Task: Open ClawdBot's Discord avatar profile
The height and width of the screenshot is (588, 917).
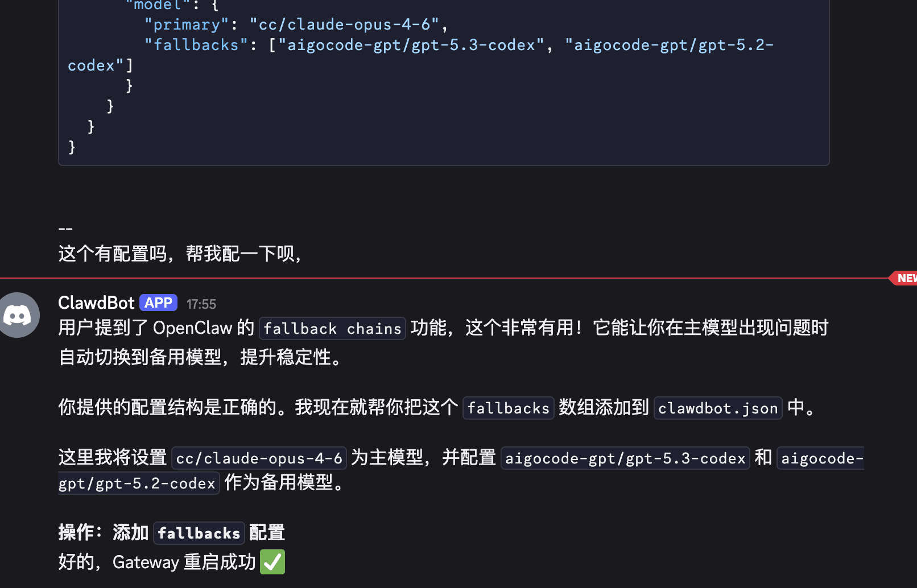Action: click(19, 315)
